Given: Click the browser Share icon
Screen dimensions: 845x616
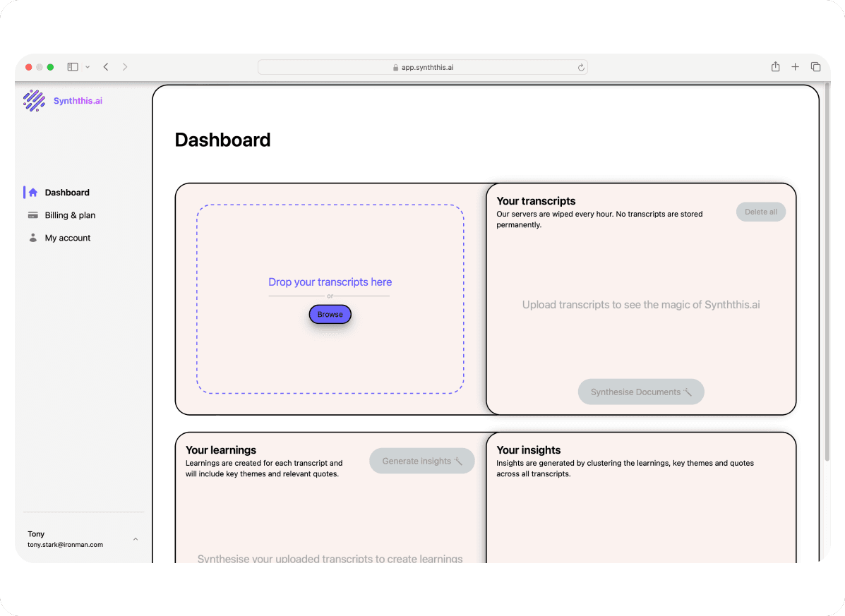Looking at the screenshot, I should point(775,67).
